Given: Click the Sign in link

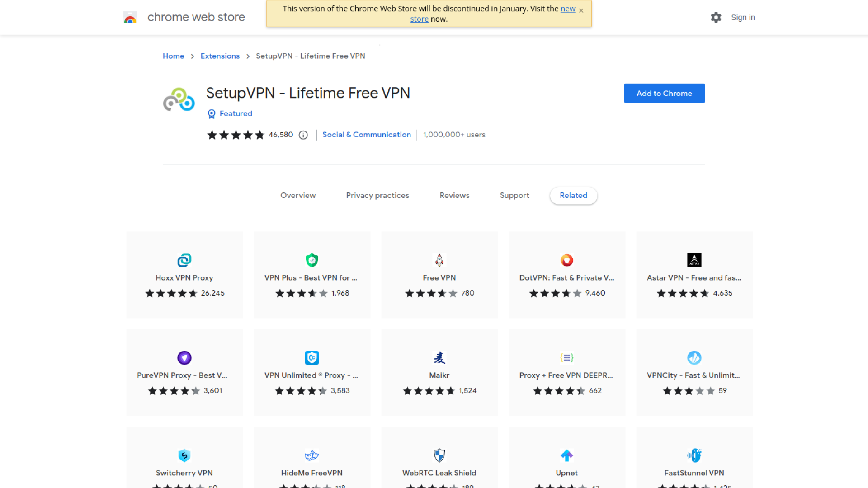Looking at the screenshot, I should (x=743, y=18).
